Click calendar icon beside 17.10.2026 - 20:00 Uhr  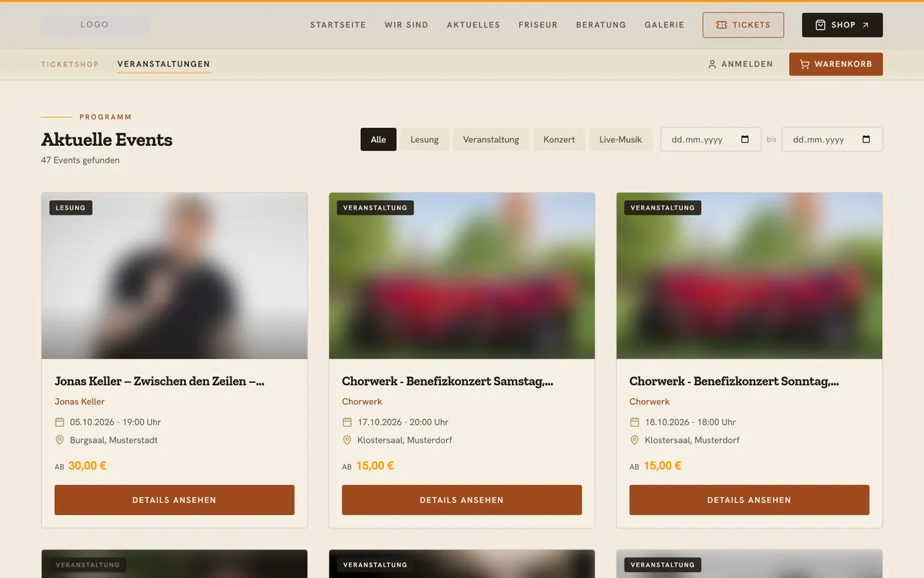[x=347, y=422]
